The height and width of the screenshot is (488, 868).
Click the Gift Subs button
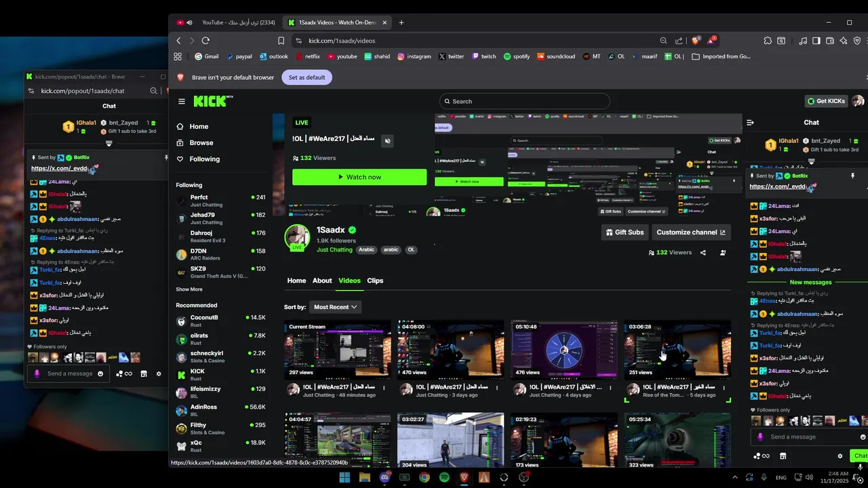tap(625, 232)
